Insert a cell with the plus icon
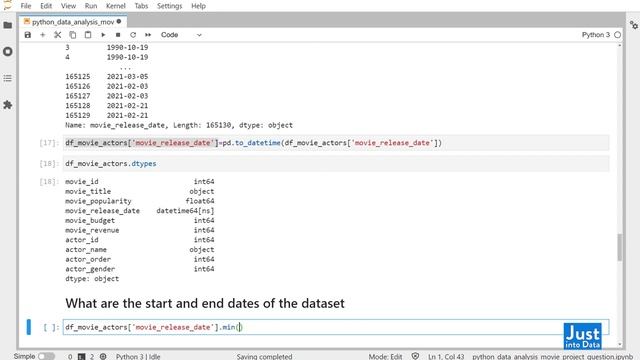Screen dimensions: 640x360 tap(42, 35)
